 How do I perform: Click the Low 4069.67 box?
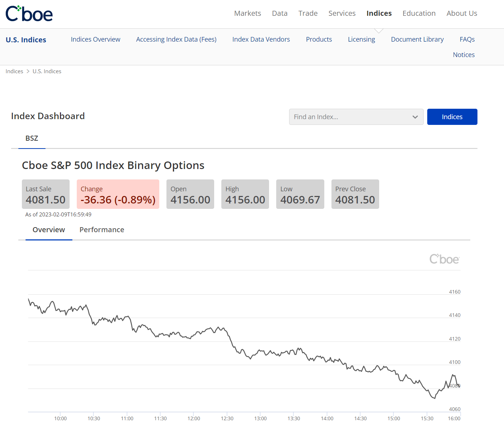pos(300,194)
